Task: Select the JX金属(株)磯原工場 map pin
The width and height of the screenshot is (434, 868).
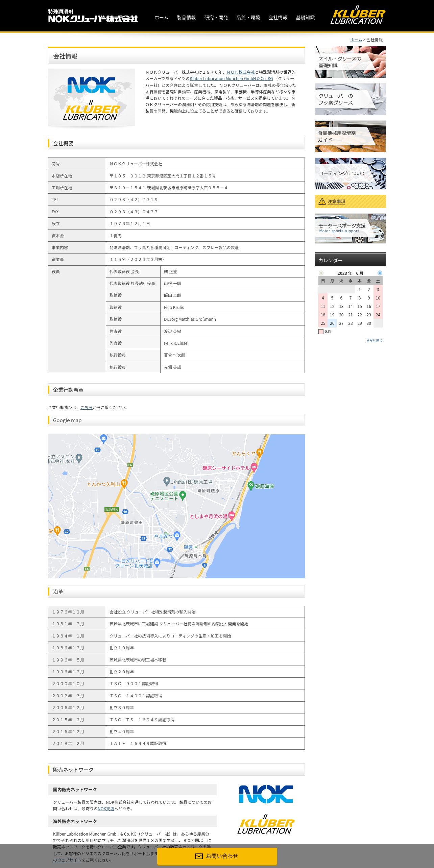Action: (x=166, y=481)
